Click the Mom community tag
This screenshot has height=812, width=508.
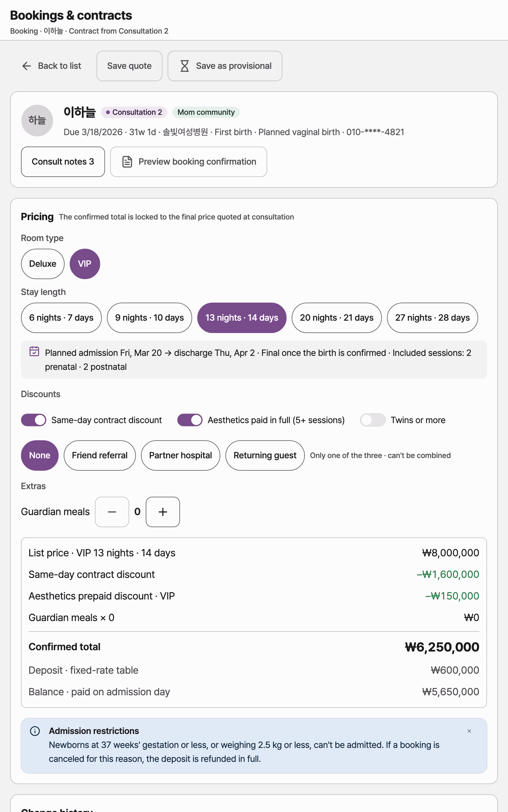[206, 112]
